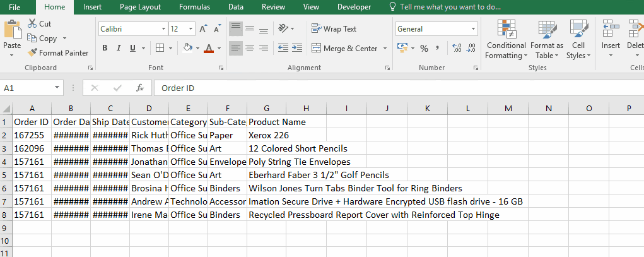Open Merge & Center dropdown arrow
Screen dimensions: 644x257
(x=385, y=48)
